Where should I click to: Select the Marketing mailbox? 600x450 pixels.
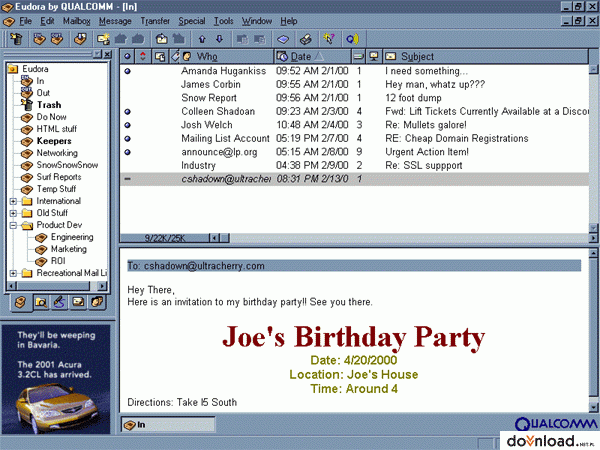tap(68, 249)
